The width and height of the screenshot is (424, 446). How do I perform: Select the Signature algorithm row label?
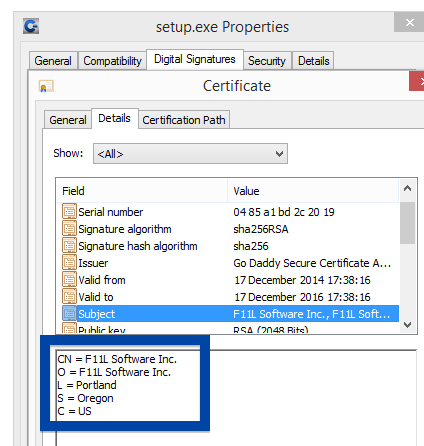(x=125, y=229)
